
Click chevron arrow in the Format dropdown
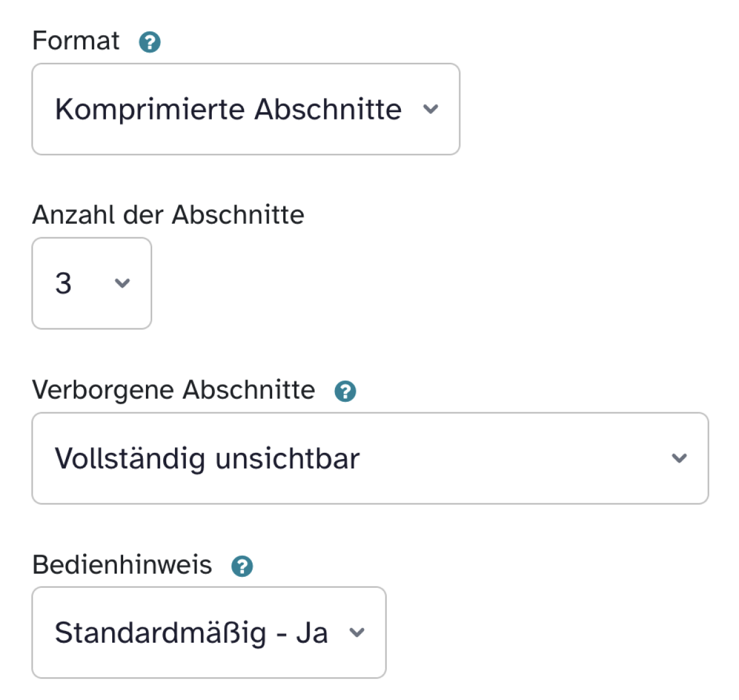[x=430, y=110]
